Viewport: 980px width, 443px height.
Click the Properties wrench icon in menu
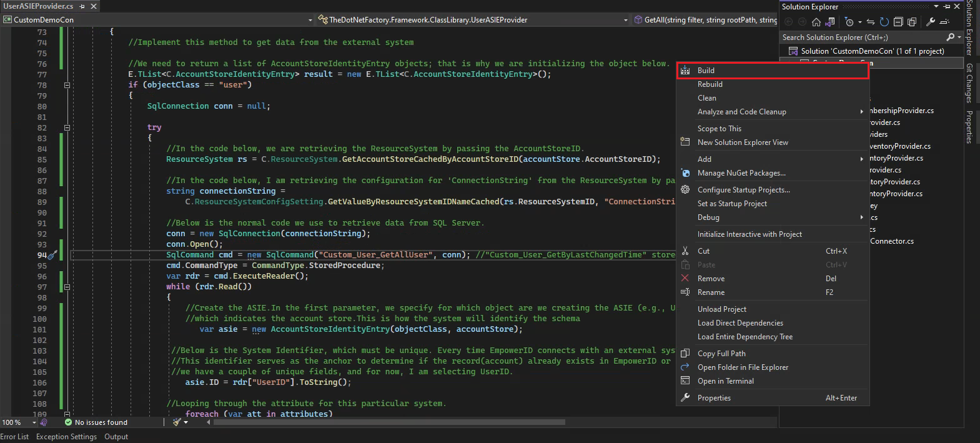(685, 397)
